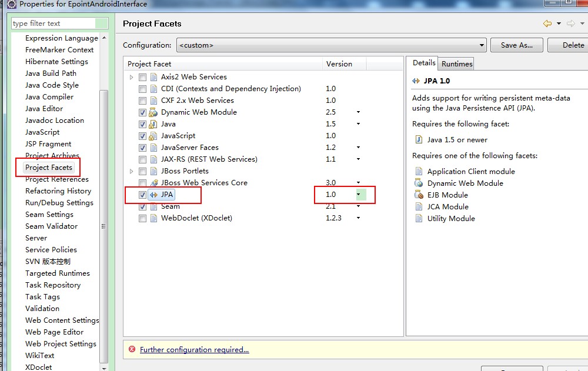This screenshot has height=371, width=588.
Task: Click the sidebar scrollbar down arrow
Action: point(104,368)
